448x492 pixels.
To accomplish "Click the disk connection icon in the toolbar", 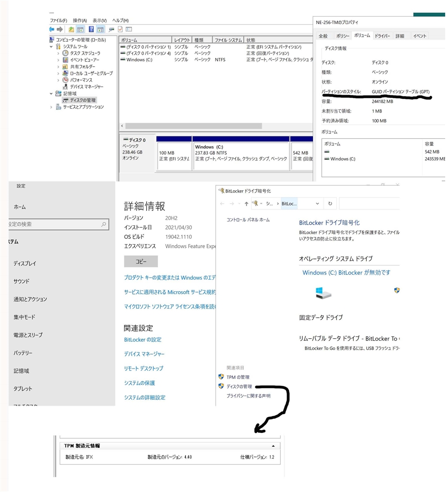I will click(111, 29).
